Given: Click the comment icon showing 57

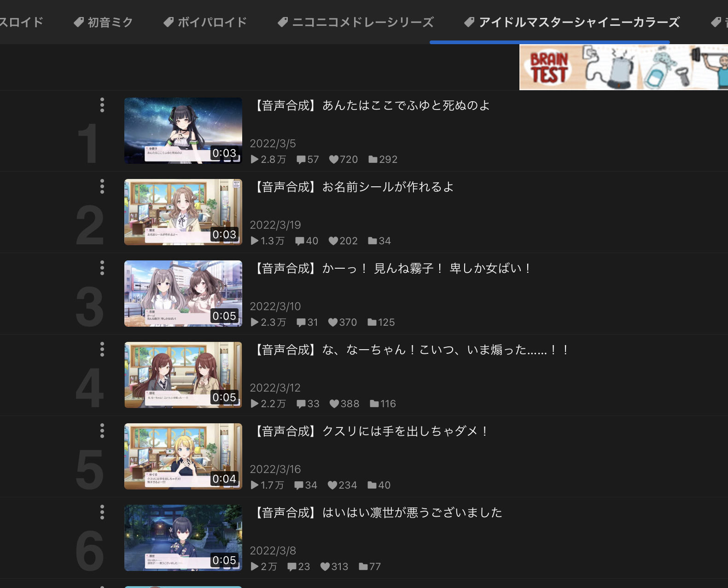Looking at the screenshot, I should [x=301, y=159].
